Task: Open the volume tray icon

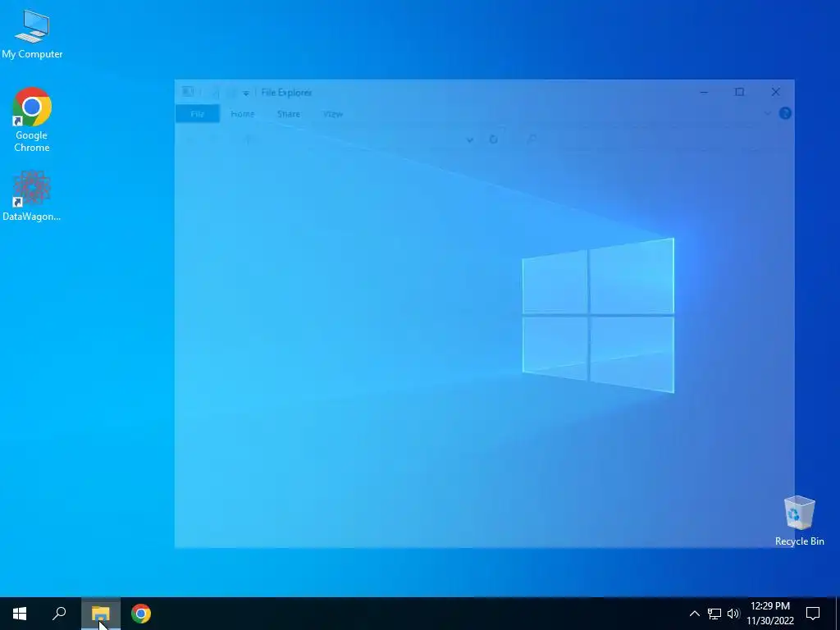Action: [733, 614]
